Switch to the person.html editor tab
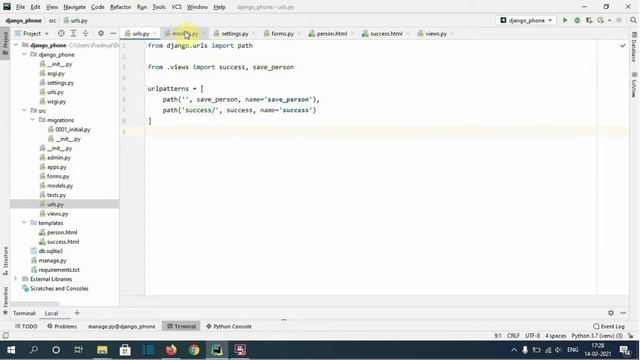 tap(331, 33)
